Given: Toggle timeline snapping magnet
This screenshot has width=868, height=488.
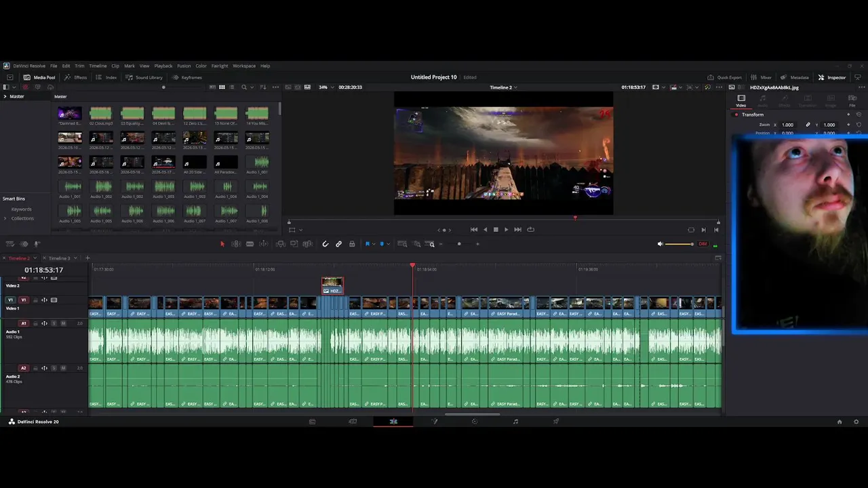Looking at the screenshot, I should (325, 244).
